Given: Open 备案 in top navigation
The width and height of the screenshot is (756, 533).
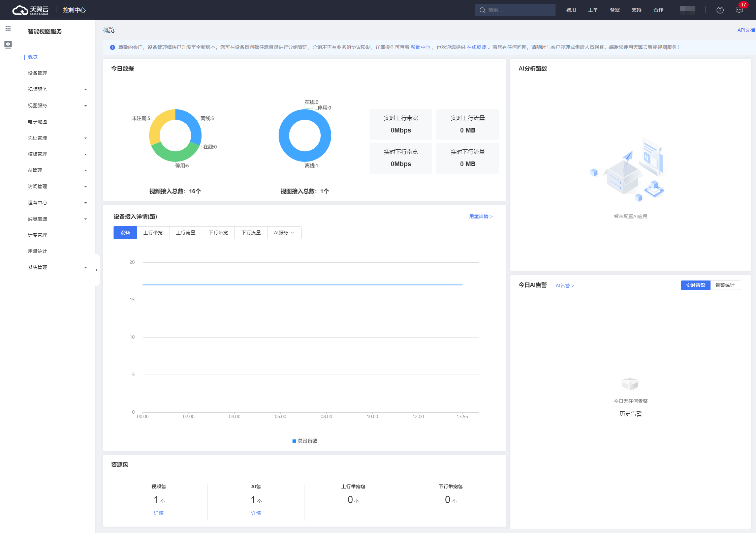Looking at the screenshot, I should [x=615, y=10].
